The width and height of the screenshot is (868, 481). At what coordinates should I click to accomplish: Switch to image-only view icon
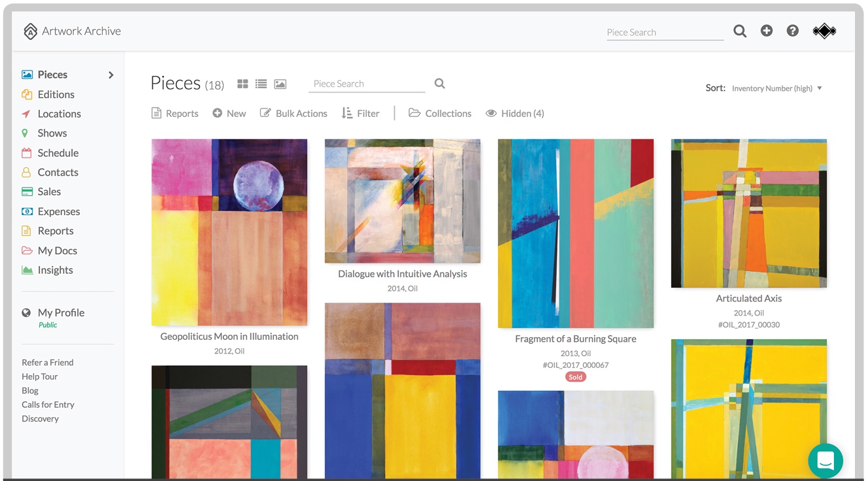(x=280, y=84)
